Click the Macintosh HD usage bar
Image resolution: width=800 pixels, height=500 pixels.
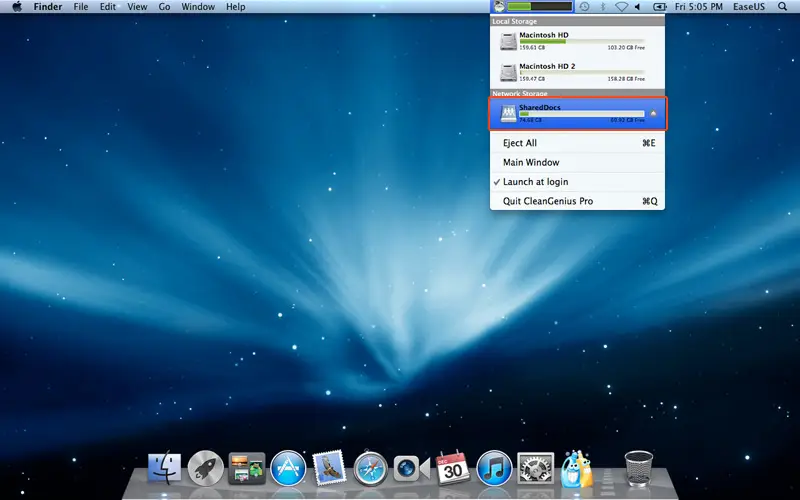pyautogui.click(x=582, y=41)
